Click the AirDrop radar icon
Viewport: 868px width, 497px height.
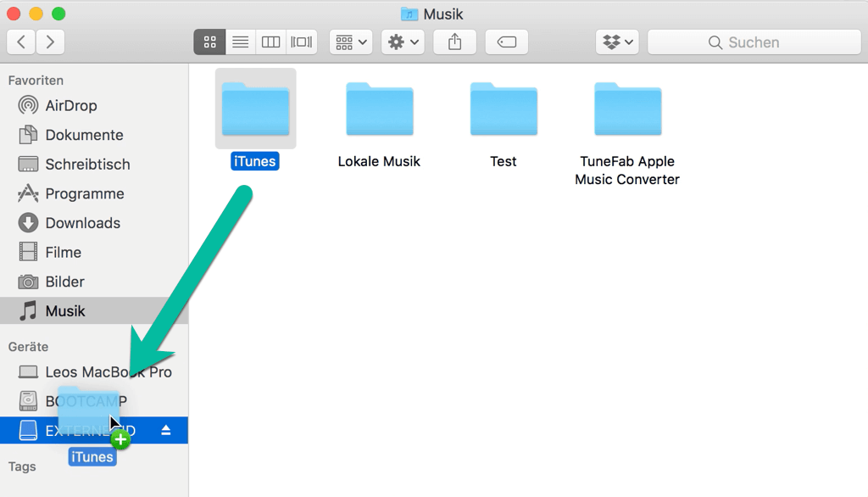coord(28,105)
